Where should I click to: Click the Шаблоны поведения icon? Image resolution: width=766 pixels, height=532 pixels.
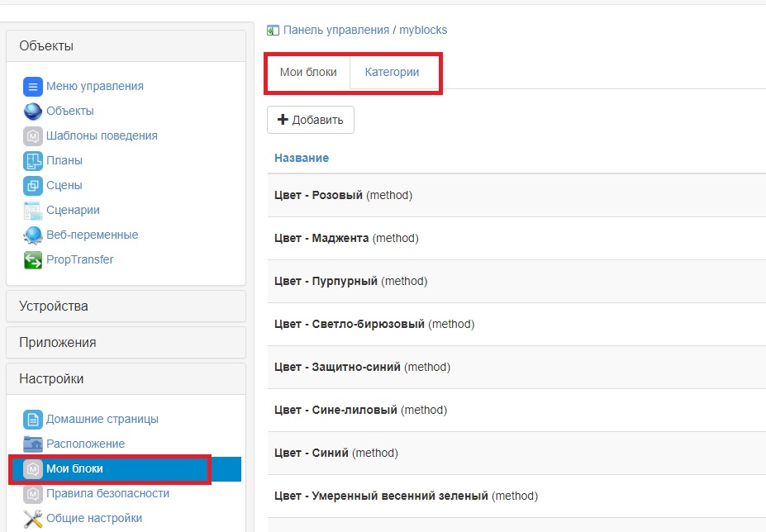click(33, 135)
